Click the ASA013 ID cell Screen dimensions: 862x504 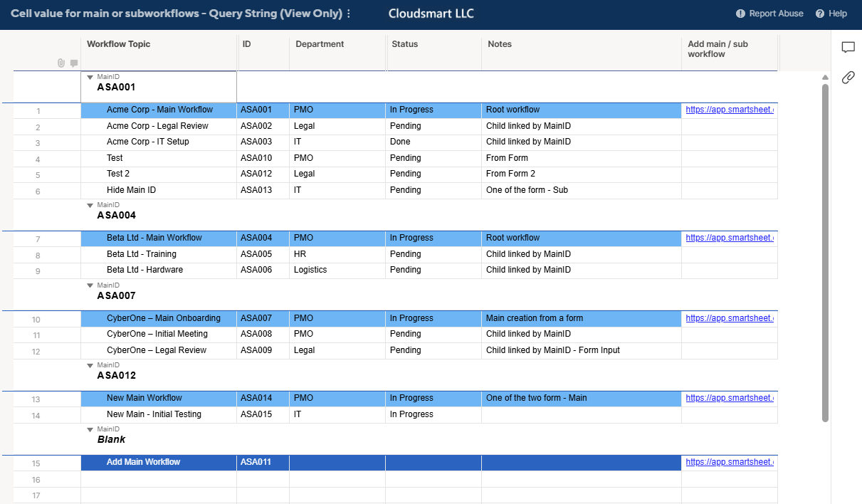263,190
